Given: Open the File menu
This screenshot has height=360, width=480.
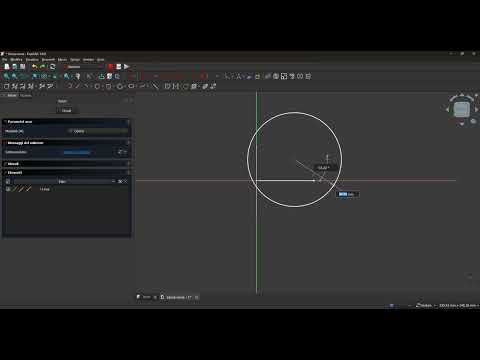Looking at the screenshot, I should pyautogui.click(x=5, y=60).
